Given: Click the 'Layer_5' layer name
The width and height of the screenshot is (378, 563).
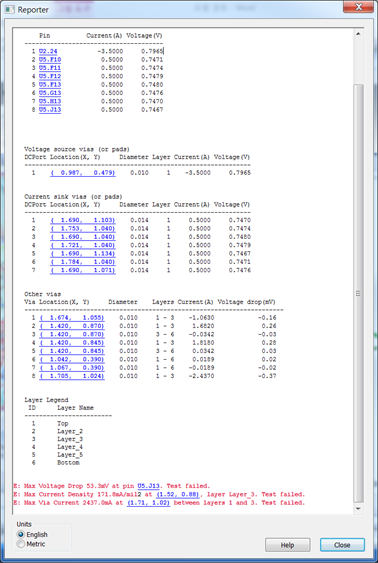Looking at the screenshot, I should (x=70, y=455).
